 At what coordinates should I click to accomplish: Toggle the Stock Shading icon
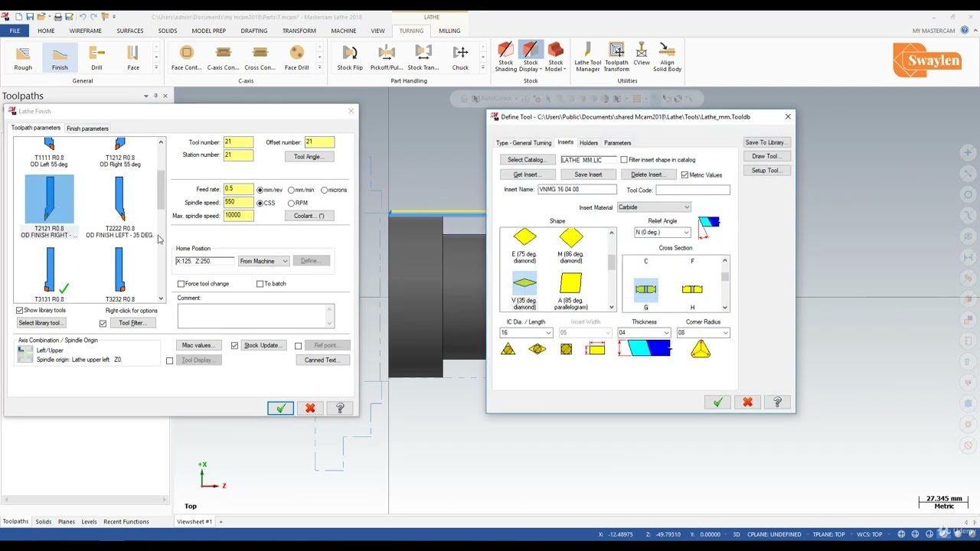point(505,57)
